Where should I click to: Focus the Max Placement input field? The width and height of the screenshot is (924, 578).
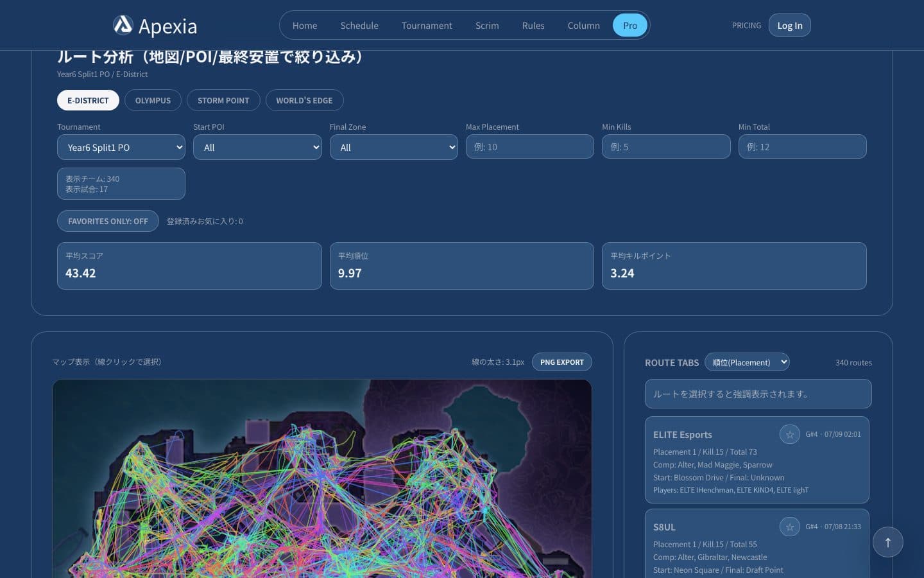[x=530, y=146]
